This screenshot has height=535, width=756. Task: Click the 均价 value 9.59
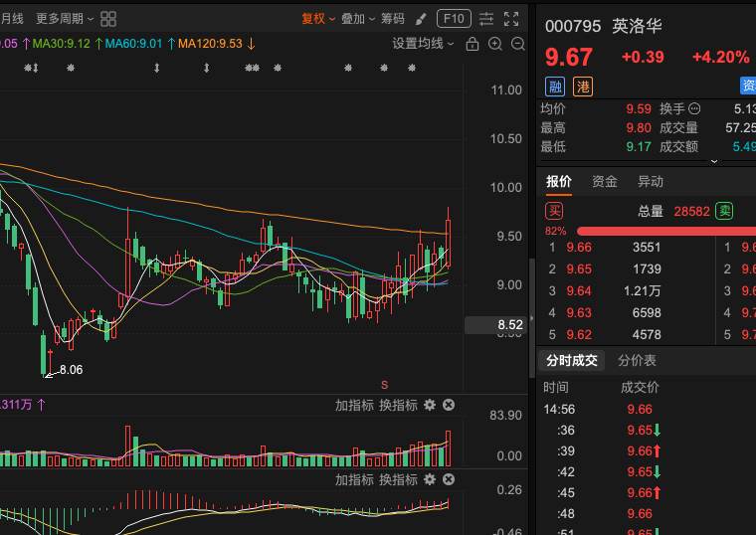click(x=639, y=109)
